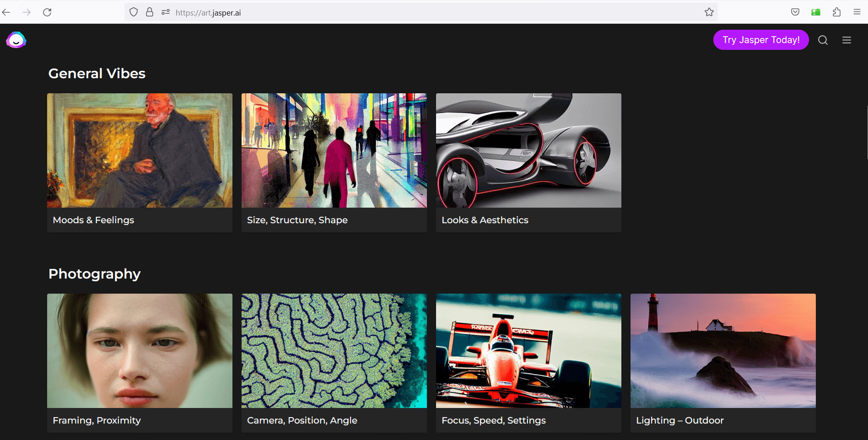Open the Lighting – Outdoor category
Viewport: 868px width, 440px height.
click(x=679, y=420)
